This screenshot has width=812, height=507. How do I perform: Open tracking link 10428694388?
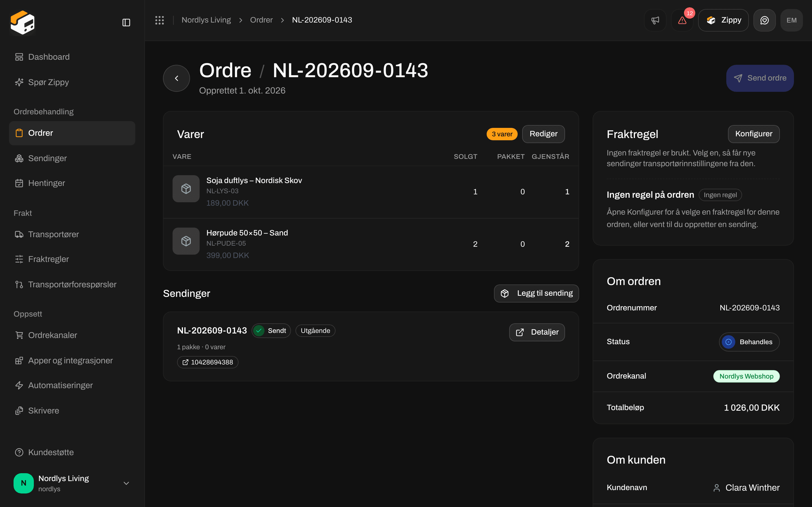207,362
